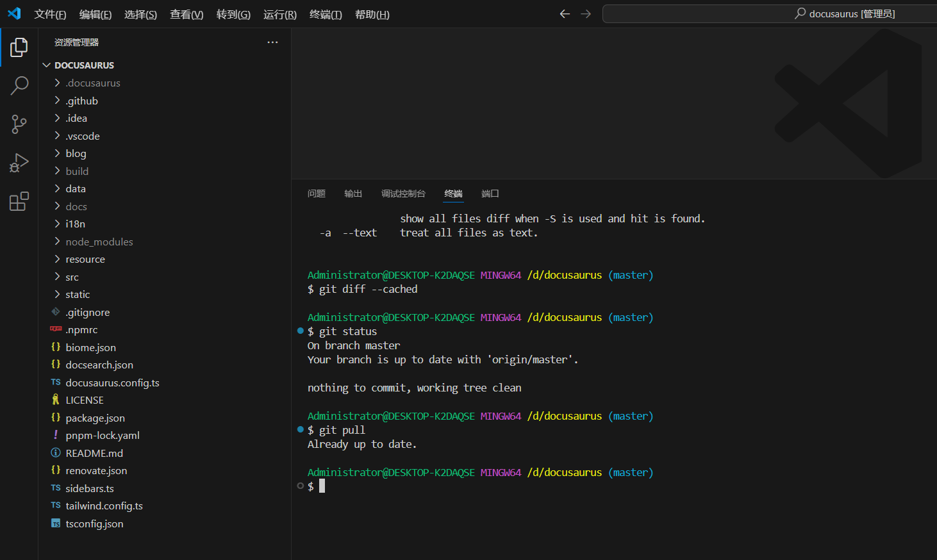Viewport: 937px width, 560px height.
Task: Expand the src folder
Action: click(x=57, y=277)
